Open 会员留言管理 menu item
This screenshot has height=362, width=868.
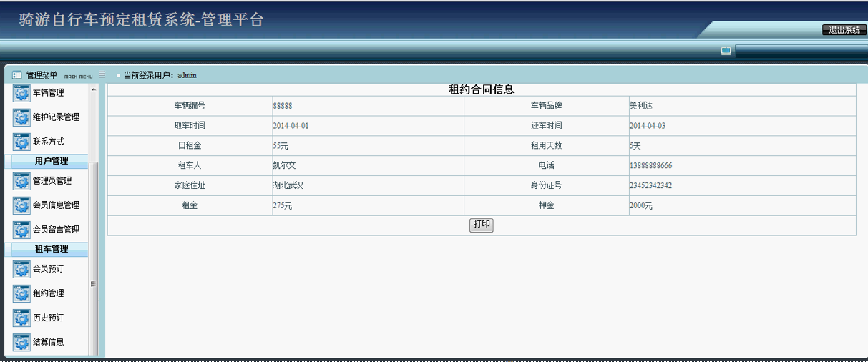point(56,230)
